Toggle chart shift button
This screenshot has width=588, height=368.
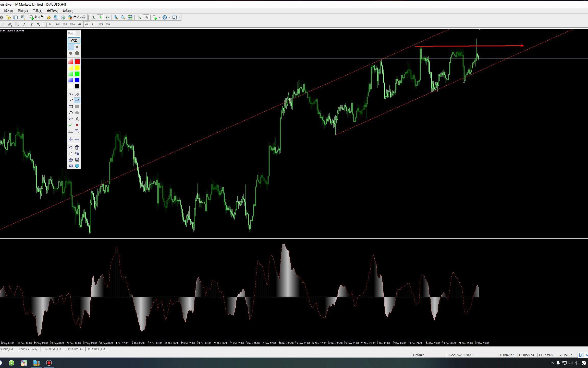click(x=146, y=17)
